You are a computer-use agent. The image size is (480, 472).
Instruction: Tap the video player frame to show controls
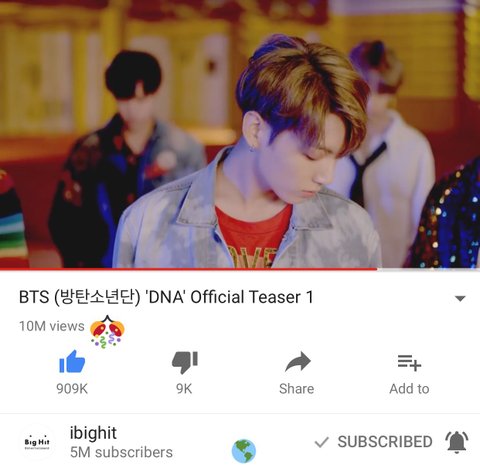click(240, 133)
